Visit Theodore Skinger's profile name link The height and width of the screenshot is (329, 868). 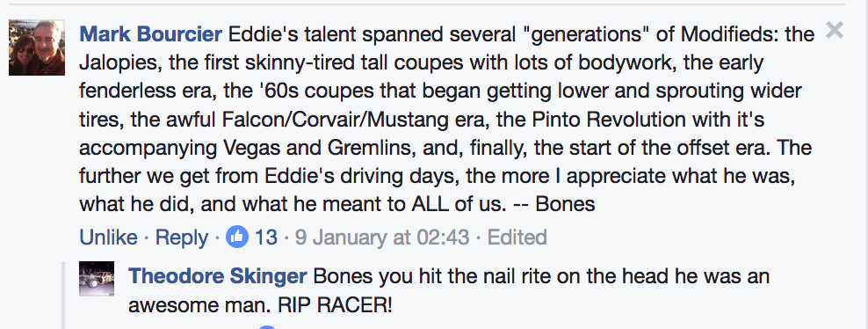point(218,276)
